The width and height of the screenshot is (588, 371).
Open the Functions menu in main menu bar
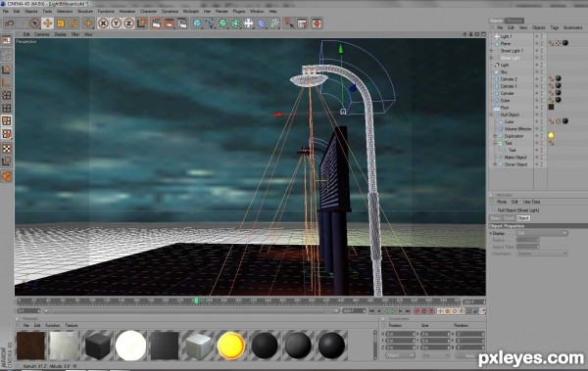tap(106, 11)
